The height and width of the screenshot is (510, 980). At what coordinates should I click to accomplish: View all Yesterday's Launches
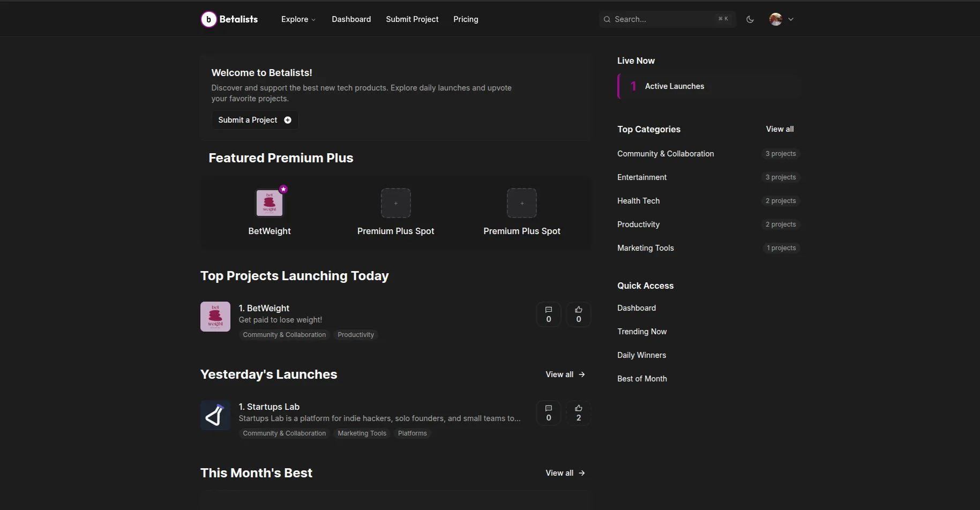tap(565, 374)
